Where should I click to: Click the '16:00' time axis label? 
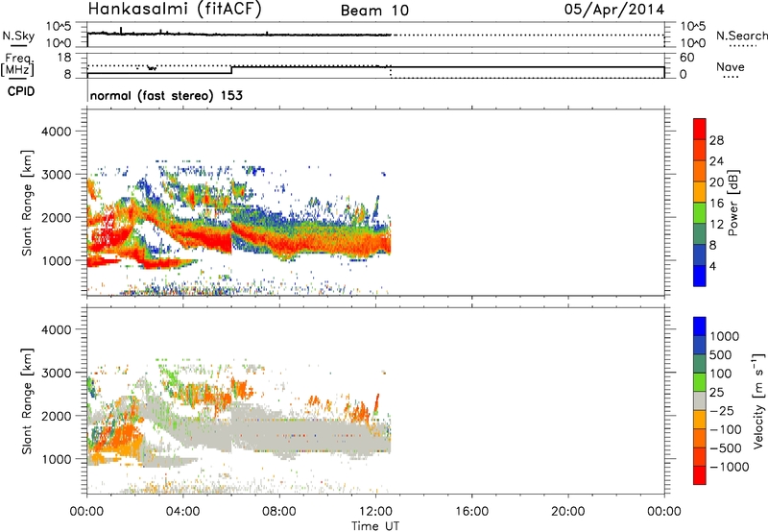pyautogui.click(x=471, y=512)
